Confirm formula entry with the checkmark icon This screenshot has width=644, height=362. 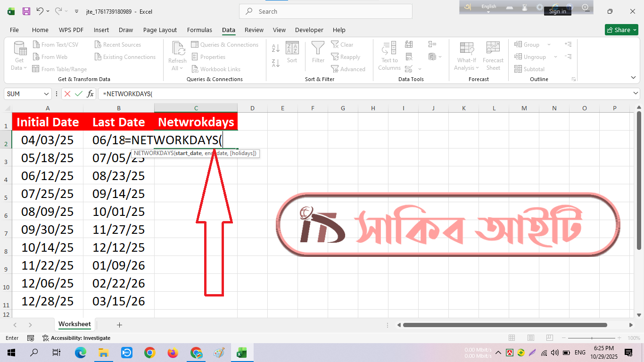point(78,94)
